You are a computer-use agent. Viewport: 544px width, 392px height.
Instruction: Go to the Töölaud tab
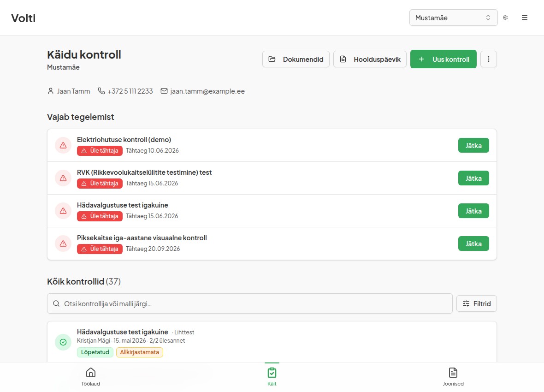(90, 377)
